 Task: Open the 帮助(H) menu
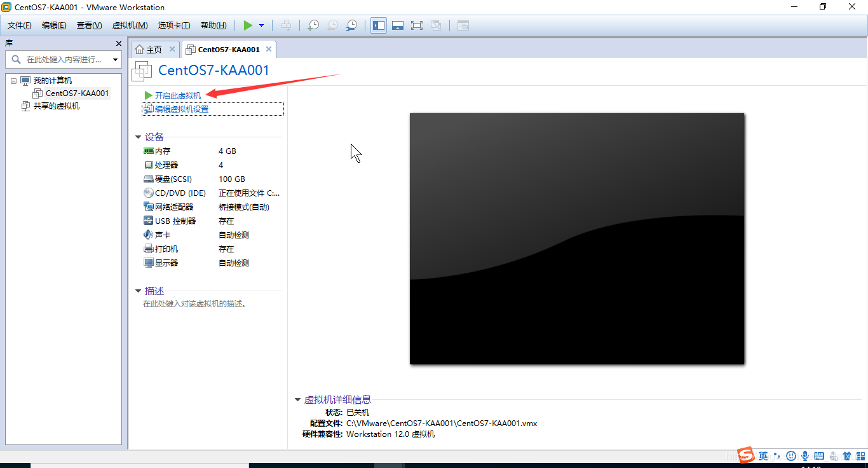pyautogui.click(x=214, y=25)
